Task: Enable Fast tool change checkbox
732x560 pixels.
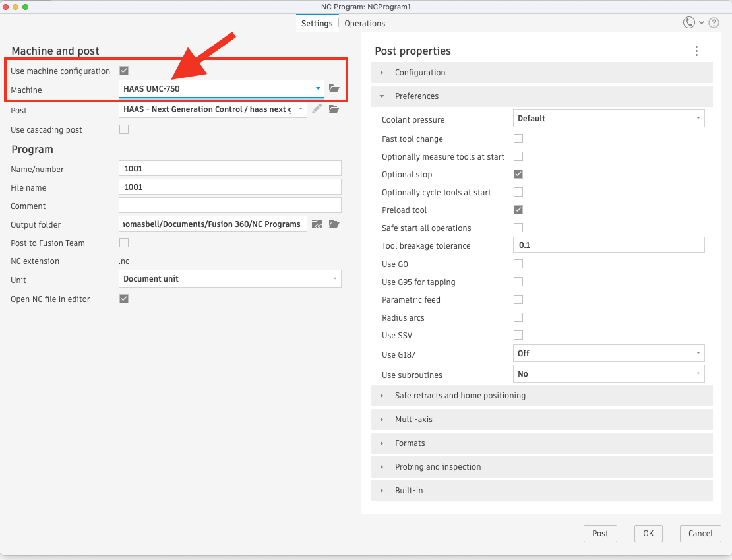Action: coord(518,139)
